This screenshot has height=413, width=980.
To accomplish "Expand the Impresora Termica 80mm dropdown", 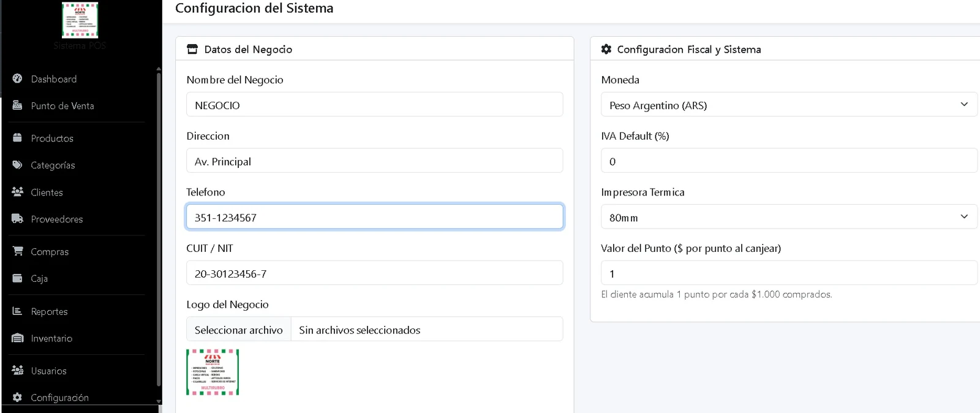I will click(x=789, y=217).
